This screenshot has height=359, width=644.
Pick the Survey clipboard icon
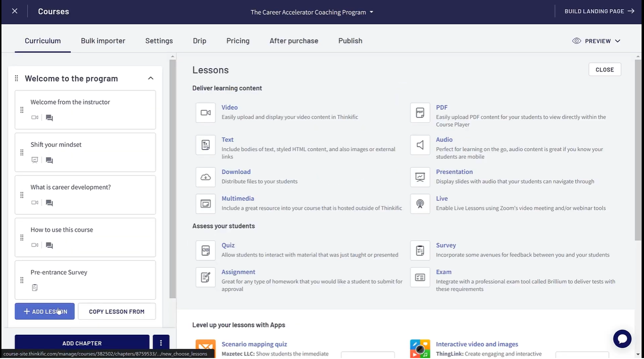coord(420,251)
